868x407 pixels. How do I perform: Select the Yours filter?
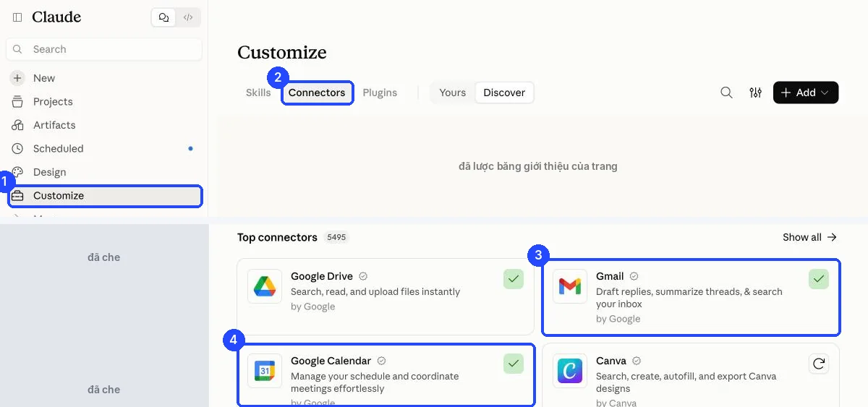(x=453, y=93)
